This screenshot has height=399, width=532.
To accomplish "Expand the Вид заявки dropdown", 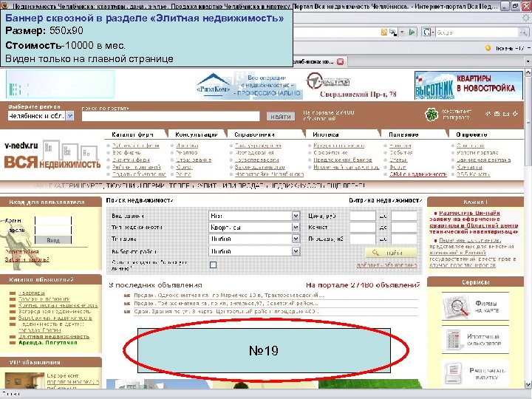I will (296, 216).
